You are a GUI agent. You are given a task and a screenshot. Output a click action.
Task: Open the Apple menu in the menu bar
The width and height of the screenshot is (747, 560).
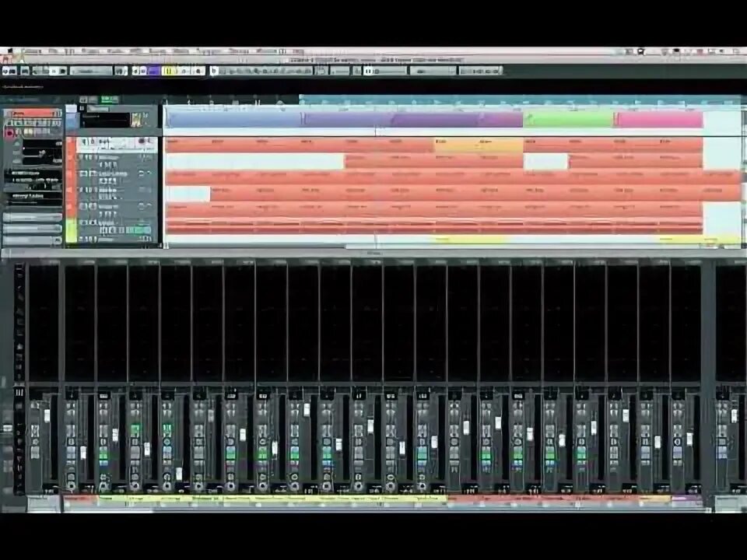[9, 51]
